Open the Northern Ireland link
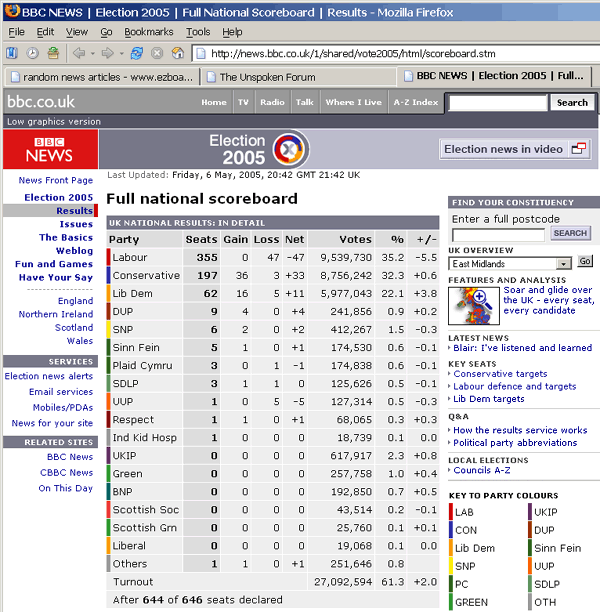 click(56, 314)
